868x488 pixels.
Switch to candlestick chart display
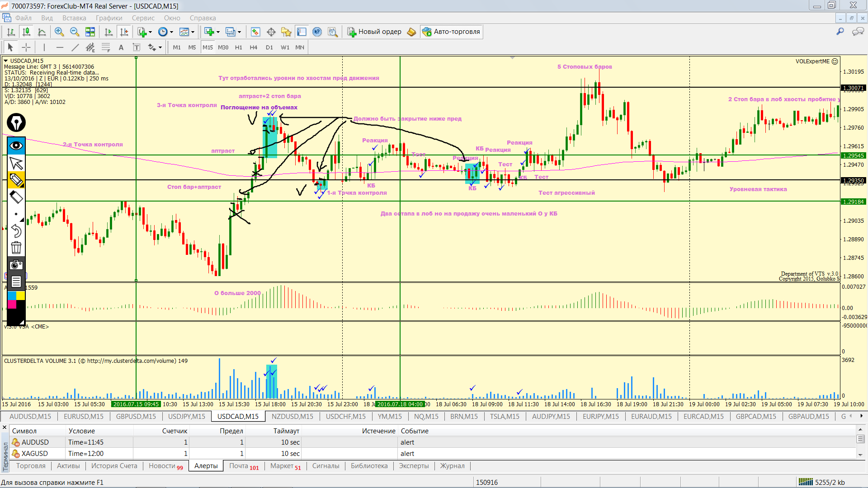pos(27,32)
